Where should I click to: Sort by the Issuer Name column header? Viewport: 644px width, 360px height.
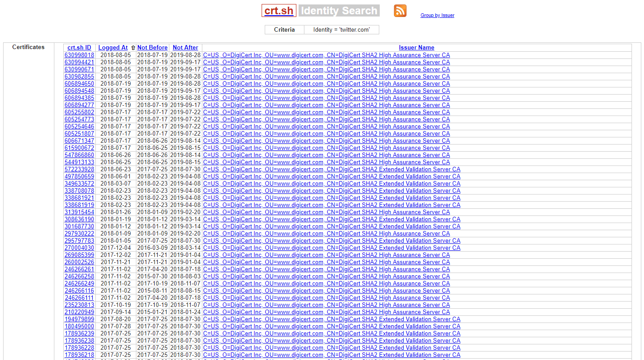point(416,48)
